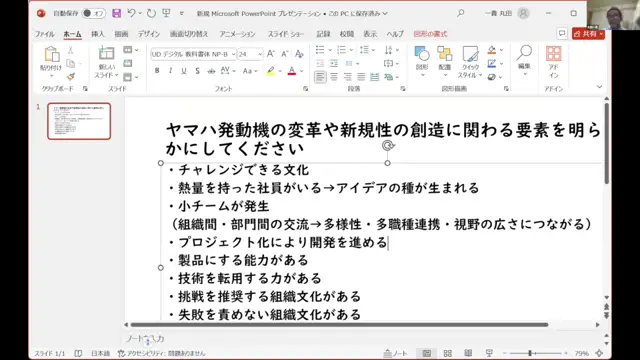Apply text shadow S button
Viewport: 640px width, 360px height.
(x=198, y=71)
